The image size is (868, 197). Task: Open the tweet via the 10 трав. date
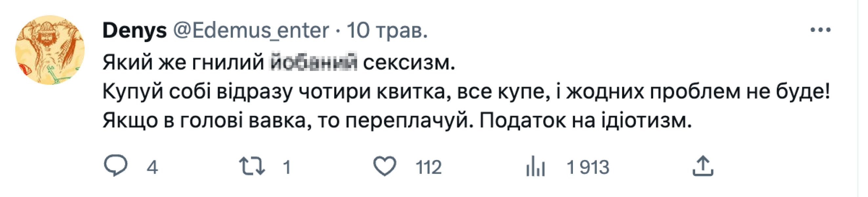pos(387,31)
